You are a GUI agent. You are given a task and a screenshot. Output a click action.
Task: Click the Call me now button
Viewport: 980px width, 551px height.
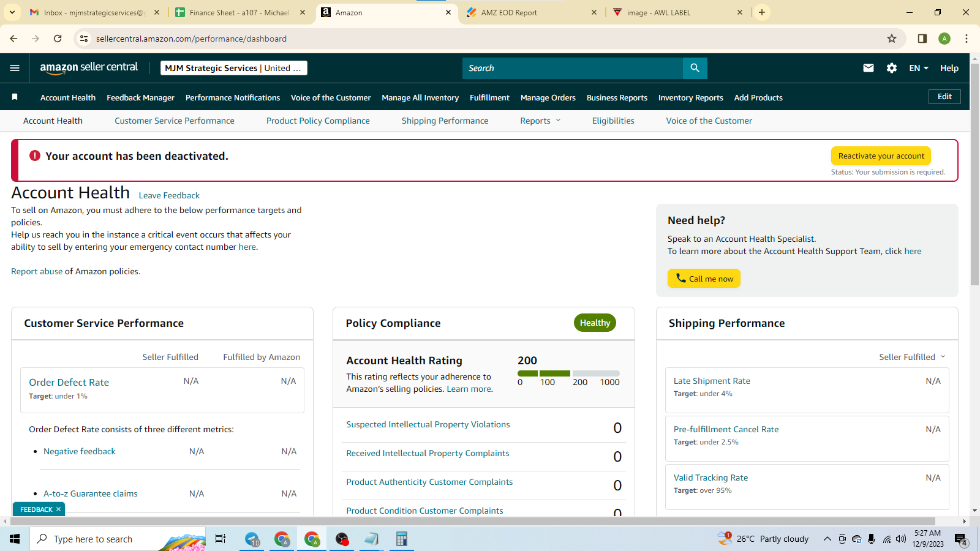704,278
